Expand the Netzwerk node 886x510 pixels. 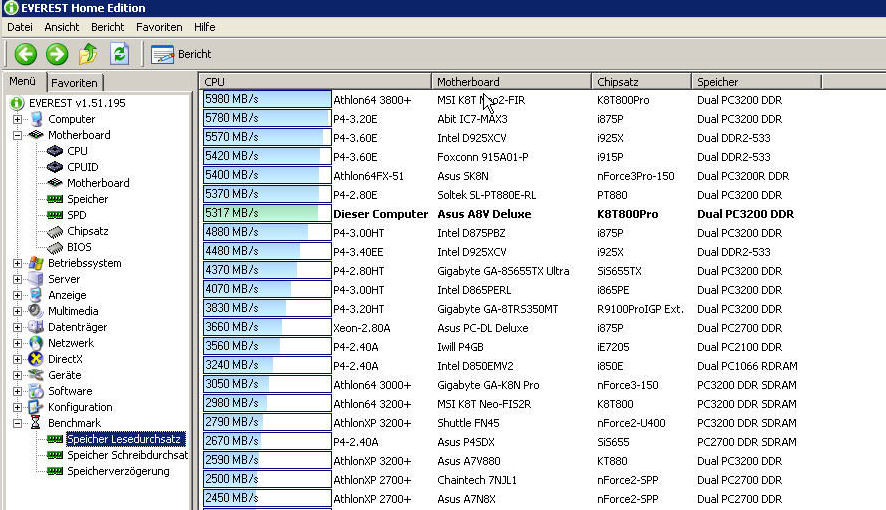point(18,343)
